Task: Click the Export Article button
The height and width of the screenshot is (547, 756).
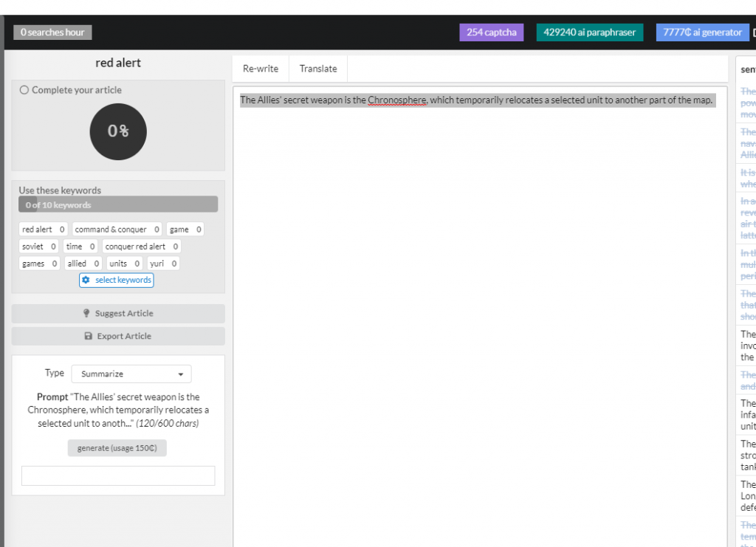Action: click(x=118, y=336)
